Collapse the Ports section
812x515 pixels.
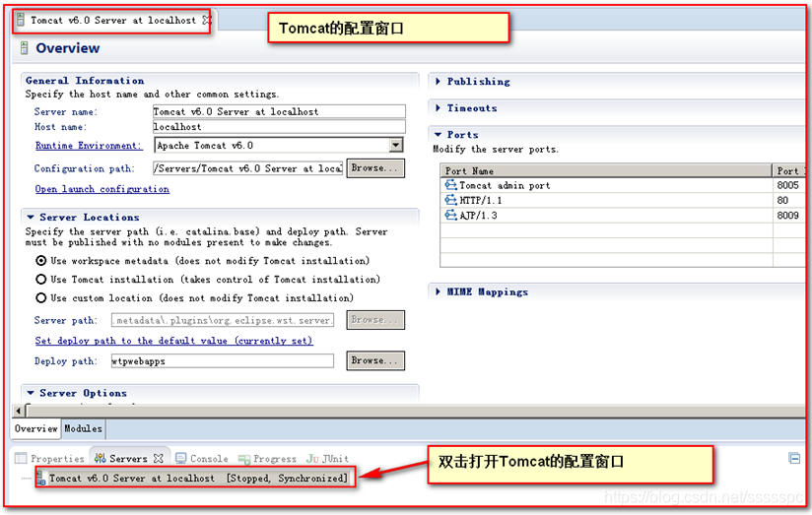[x=438, y=135]
